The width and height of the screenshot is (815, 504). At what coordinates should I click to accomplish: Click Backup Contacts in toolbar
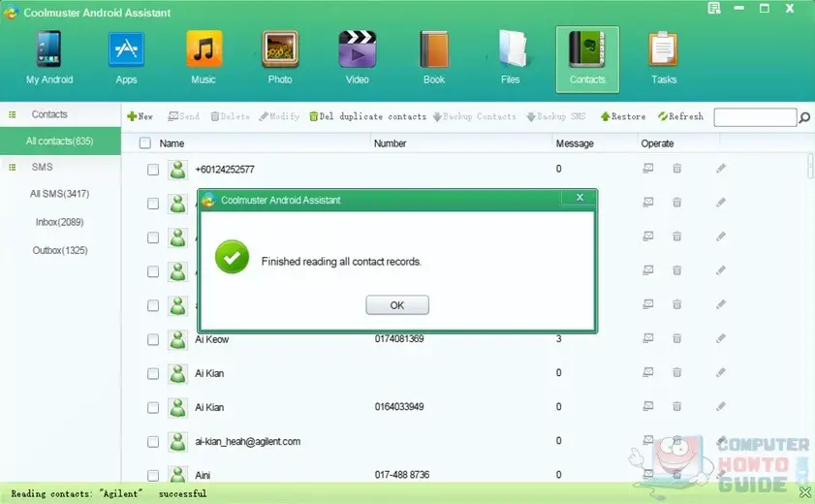click(474, 116)
